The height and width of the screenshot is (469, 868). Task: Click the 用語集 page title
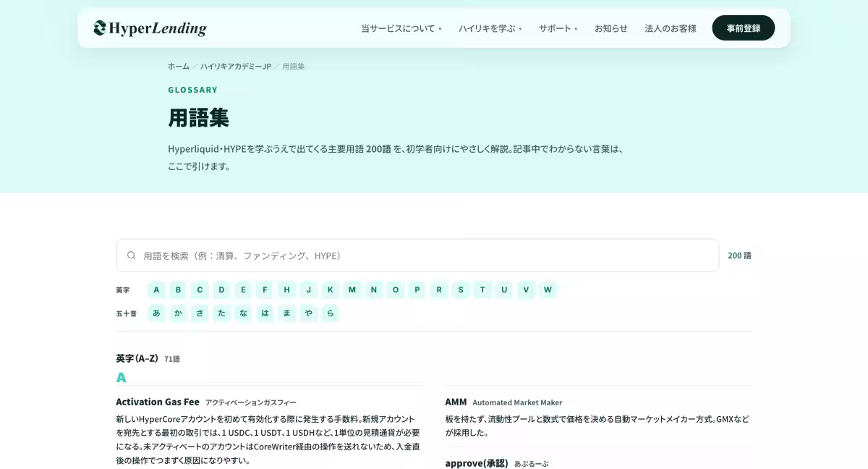(198, 117)
